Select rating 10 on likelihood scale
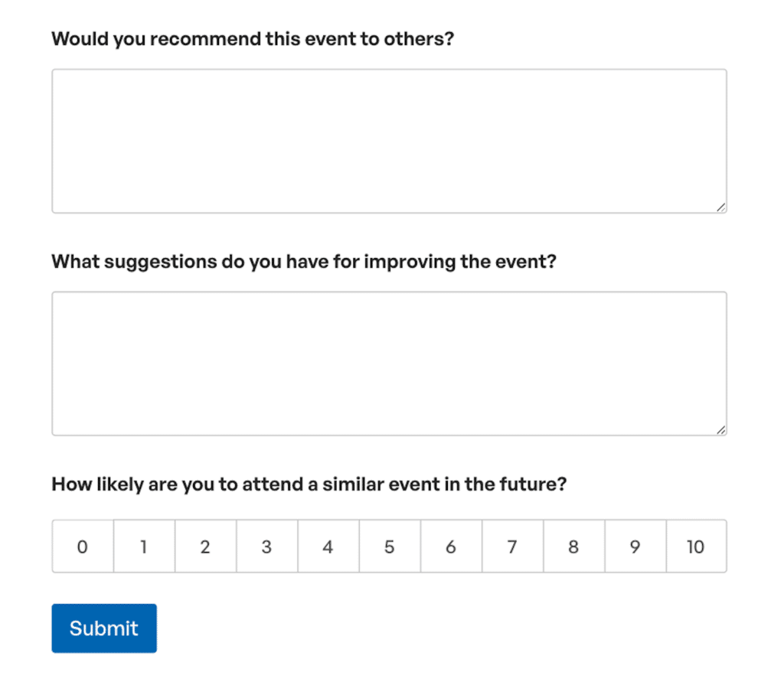 pos(695,547)
